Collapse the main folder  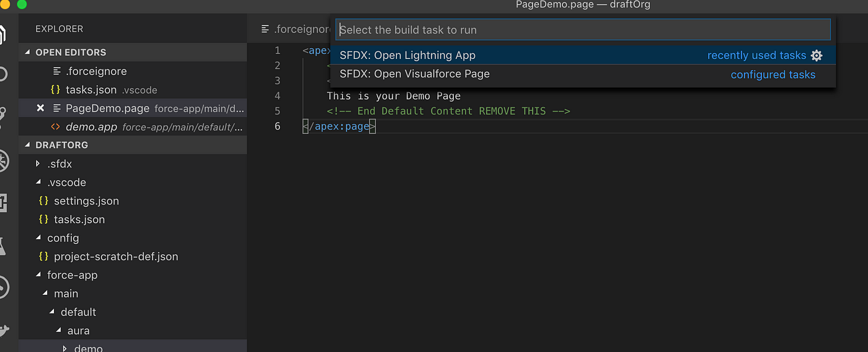(x=45, y=294)
